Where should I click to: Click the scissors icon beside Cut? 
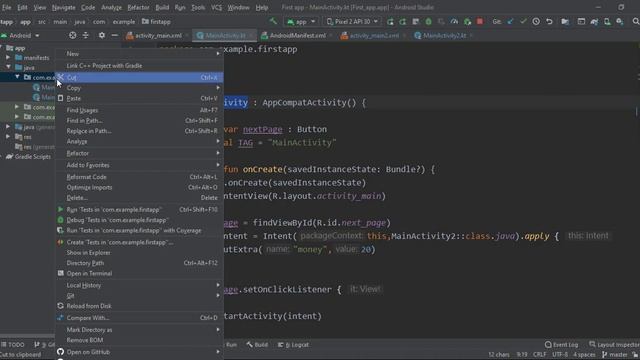click(x=60, y=77)
